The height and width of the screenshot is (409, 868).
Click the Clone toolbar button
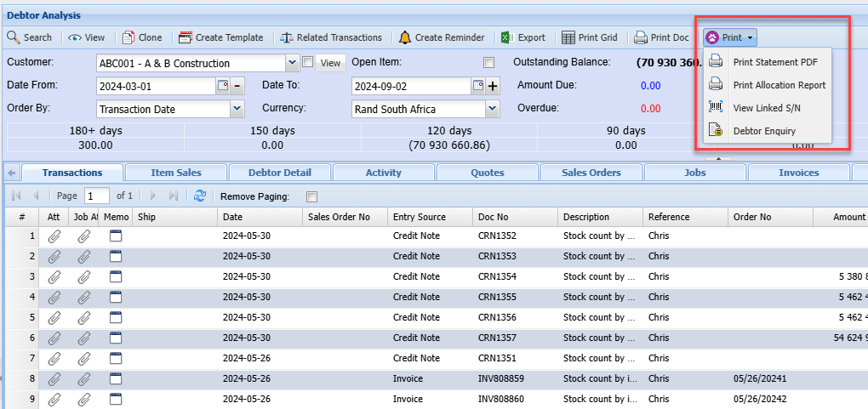point(141,37)
